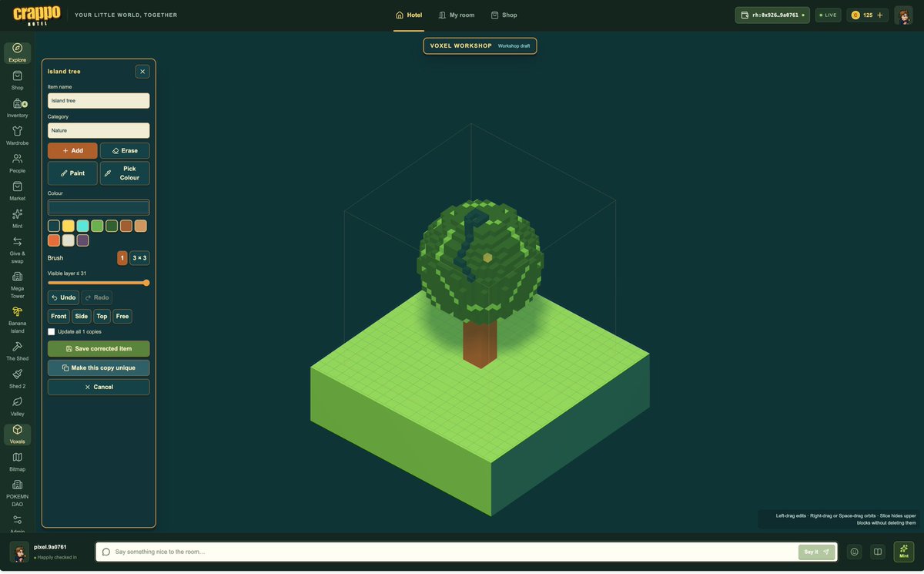This screenshot has width=924, height=574.
Task: Open the Hotel tab
Action: (x=408, y=15)
